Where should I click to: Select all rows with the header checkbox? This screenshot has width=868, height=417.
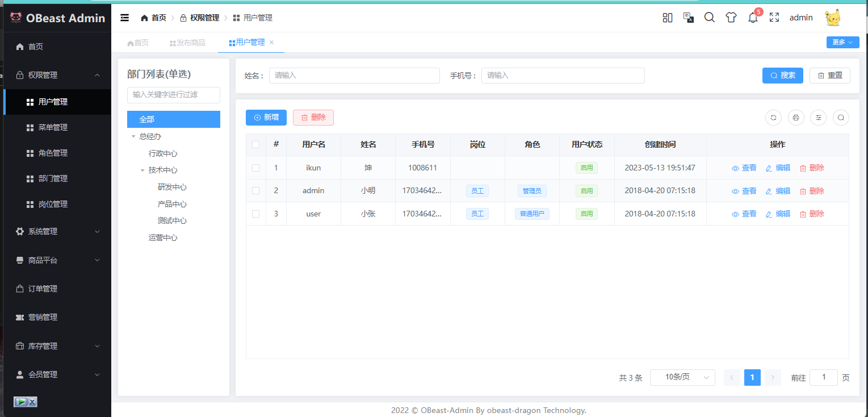(x=255, y=145)
